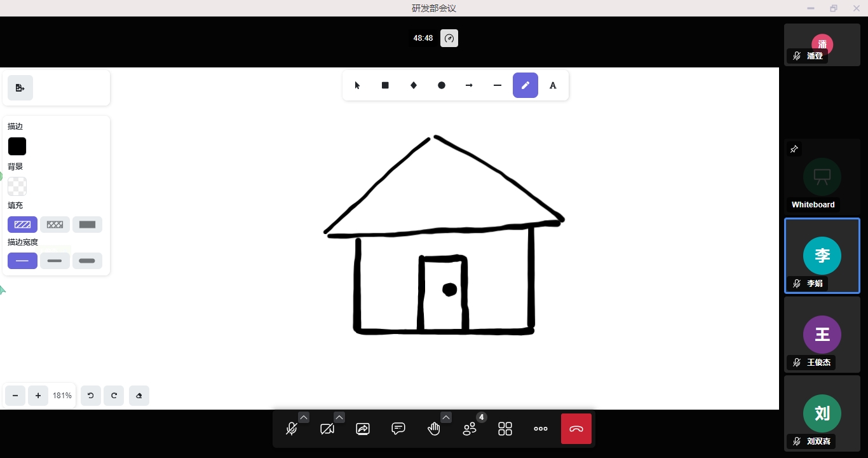This screenshot has height=458, width=868.
Task: Unmute the microphone
Action: tap(292, 429)
